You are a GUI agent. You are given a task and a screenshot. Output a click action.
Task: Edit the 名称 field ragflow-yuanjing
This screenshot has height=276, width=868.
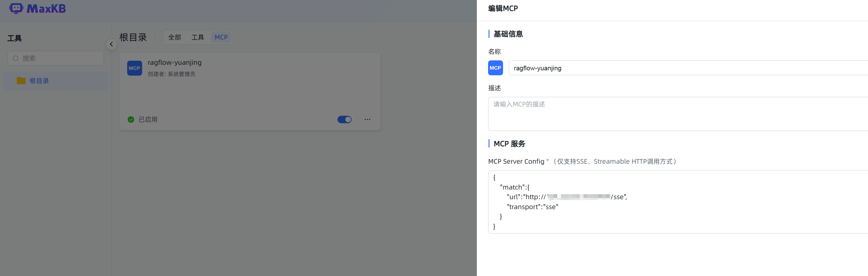click(x=688, y=68)
